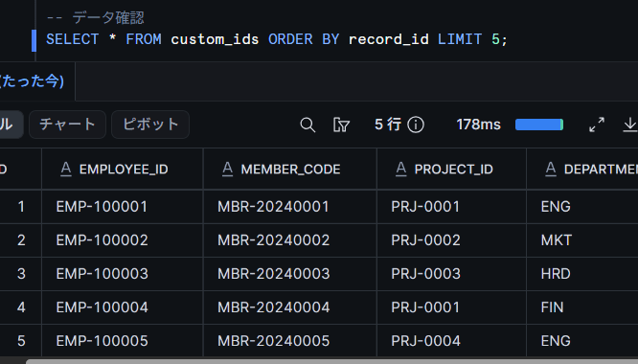Select cell EMP-100001
Screen dimensions: 638x364
pyautogui.click(x=123, y=207)
